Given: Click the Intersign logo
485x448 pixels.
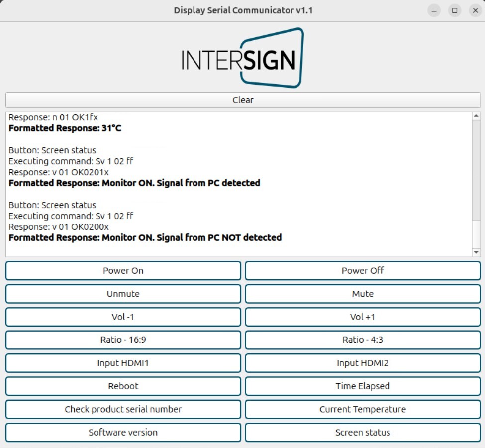Looking at the screenshot, I should [242, 56].
